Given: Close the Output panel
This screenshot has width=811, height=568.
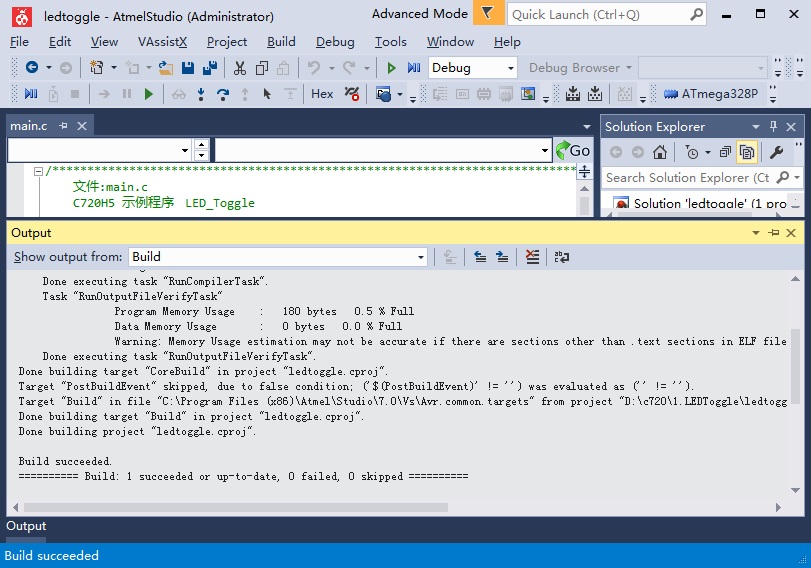Looking at the screenshot, I should pos(791,233).
